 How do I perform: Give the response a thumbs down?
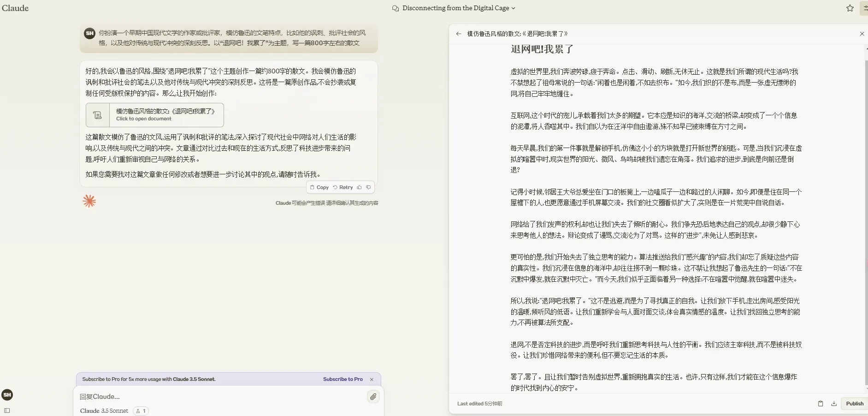pyautogui.click(x=368, y=187)
